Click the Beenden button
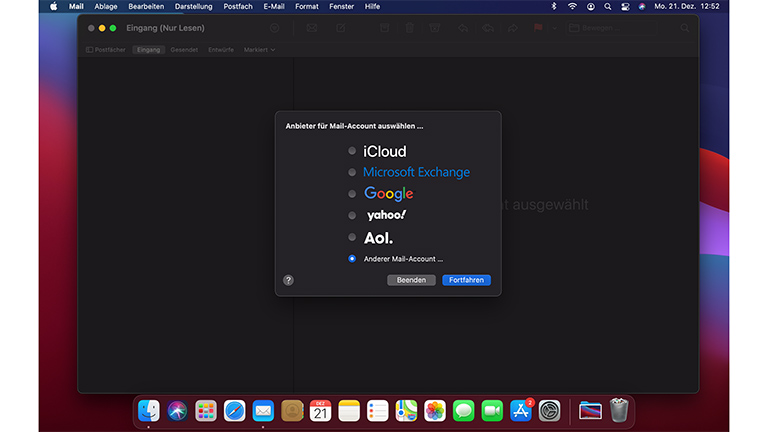Image resolution: width=768 pixels, height=432 pixels. 411,280
